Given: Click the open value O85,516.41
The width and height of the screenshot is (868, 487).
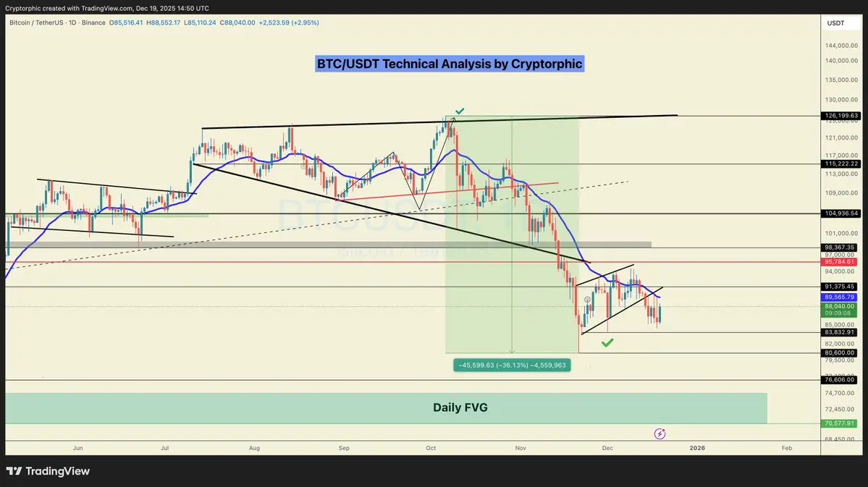Looking at the screenshot, I should pos(126,22).
